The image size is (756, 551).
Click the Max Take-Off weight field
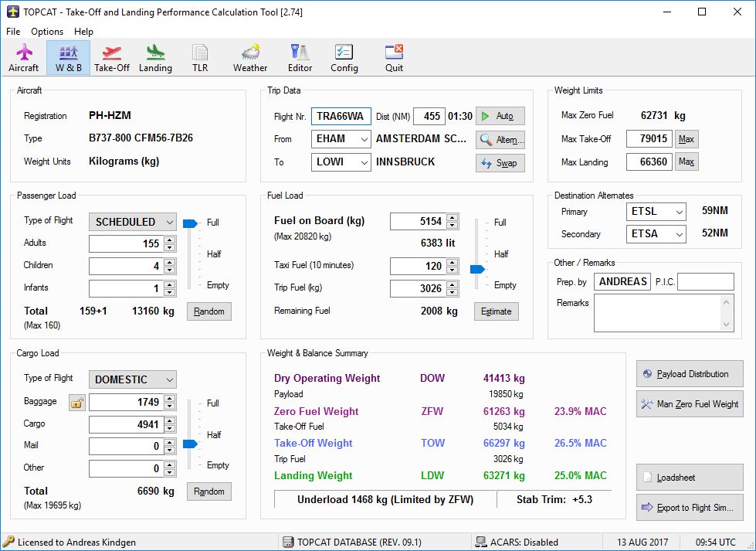click(x=649, y=139)
